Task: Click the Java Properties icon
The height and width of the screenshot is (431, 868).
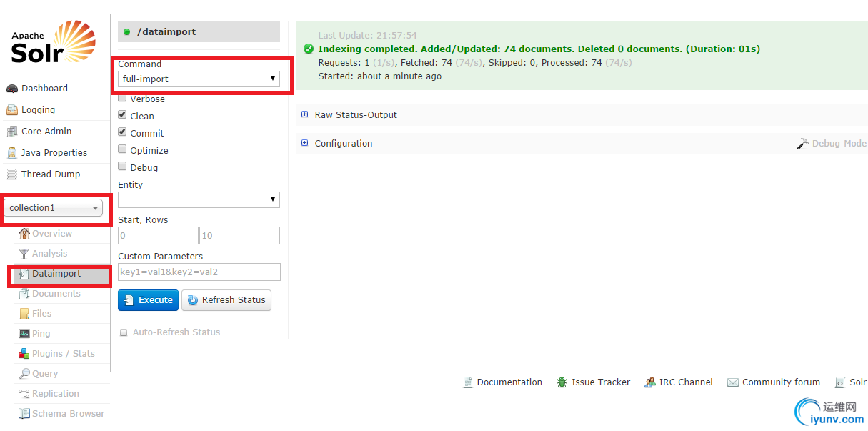Action: point(11,153)
